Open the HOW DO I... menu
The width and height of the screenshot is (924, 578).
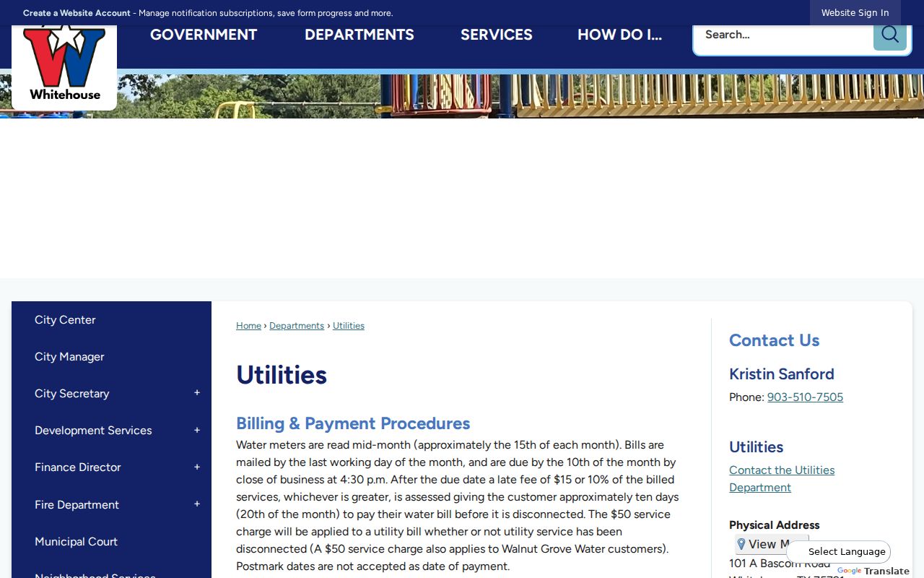[x=619, y=35]
